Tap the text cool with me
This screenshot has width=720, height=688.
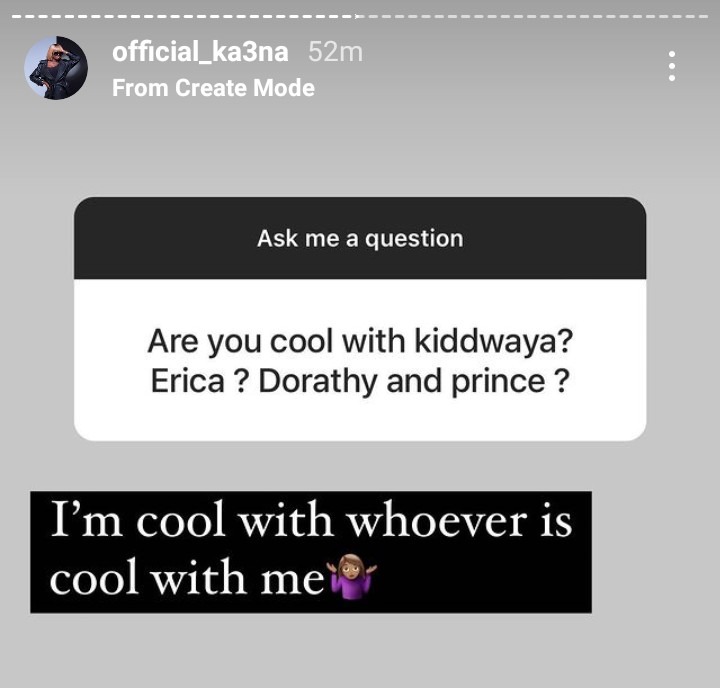pyautogui.click(x=187, y=577)
